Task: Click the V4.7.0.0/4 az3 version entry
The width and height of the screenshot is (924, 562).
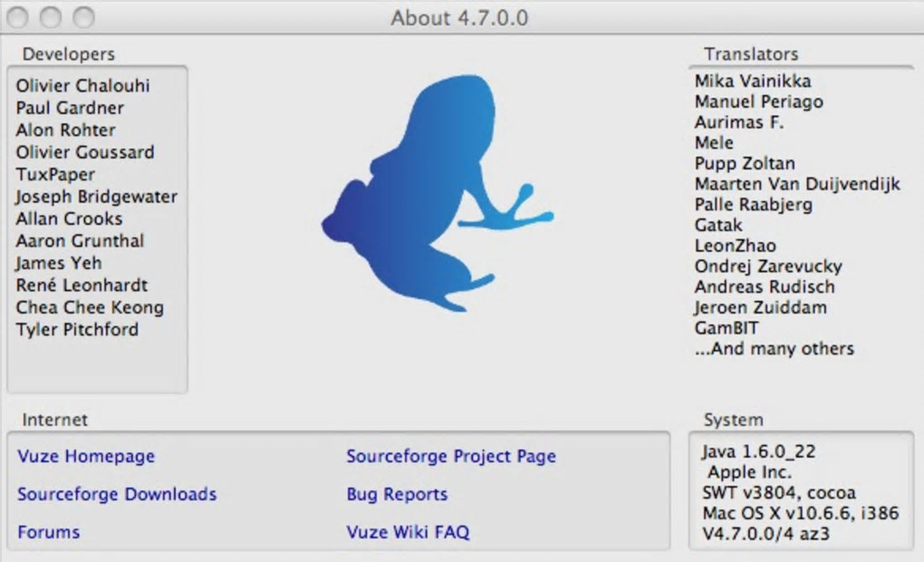Action: 765,534
